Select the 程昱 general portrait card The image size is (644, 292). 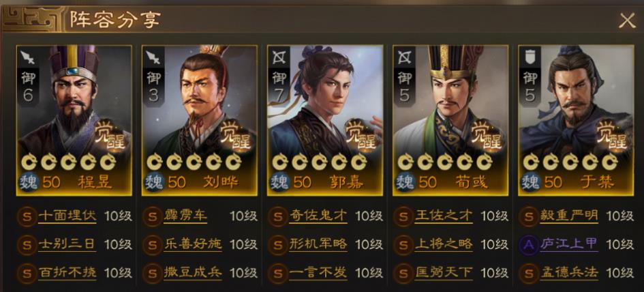[74, 120]
